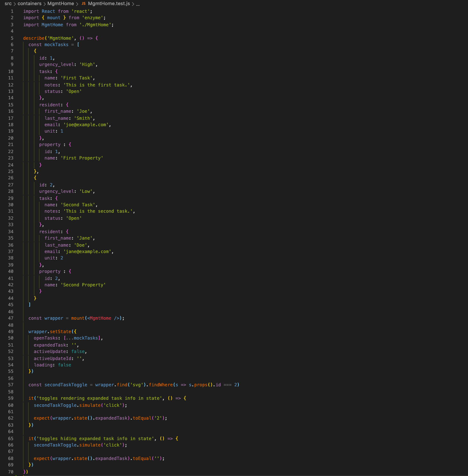The image size is (468, 476).
Task: Click line number 47 in the gutter
Action: click(x=11, y=318)
